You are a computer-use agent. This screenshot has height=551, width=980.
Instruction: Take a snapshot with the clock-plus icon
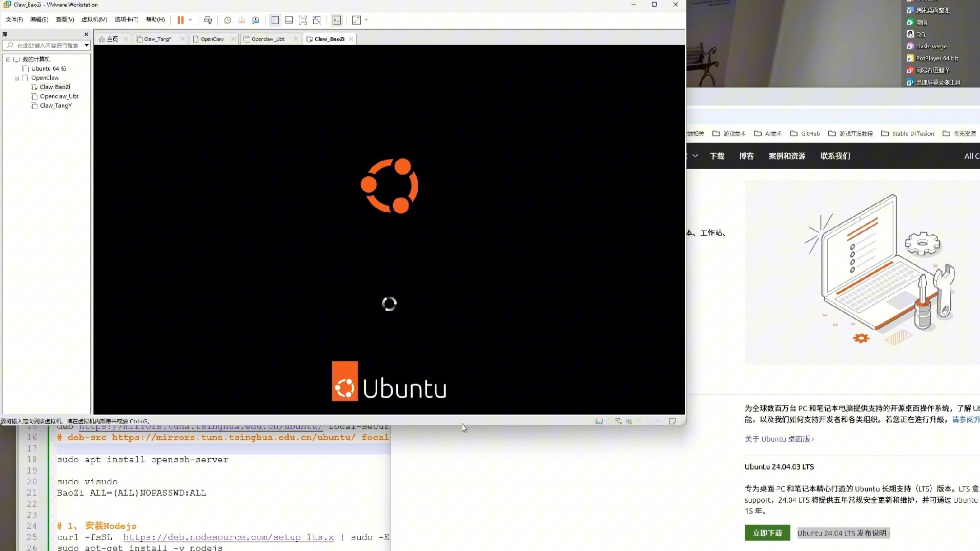(x=228, y=20)
